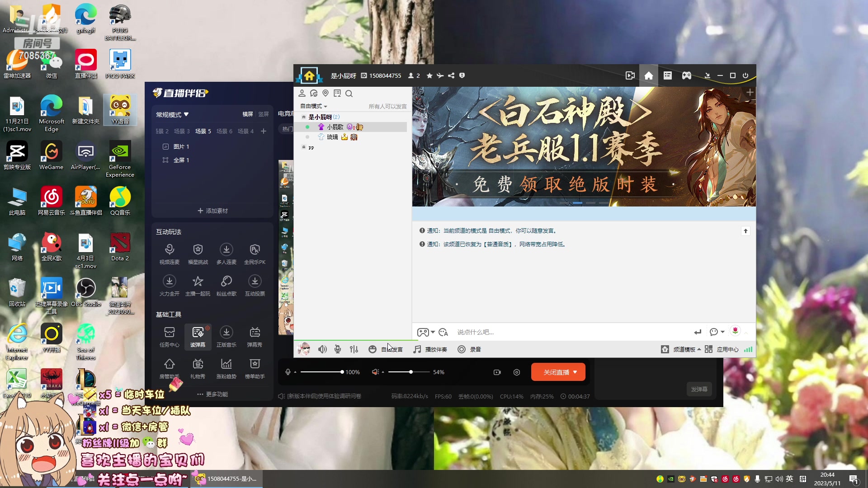Toggle 直播伴侣 speaker mute icon

375,372
